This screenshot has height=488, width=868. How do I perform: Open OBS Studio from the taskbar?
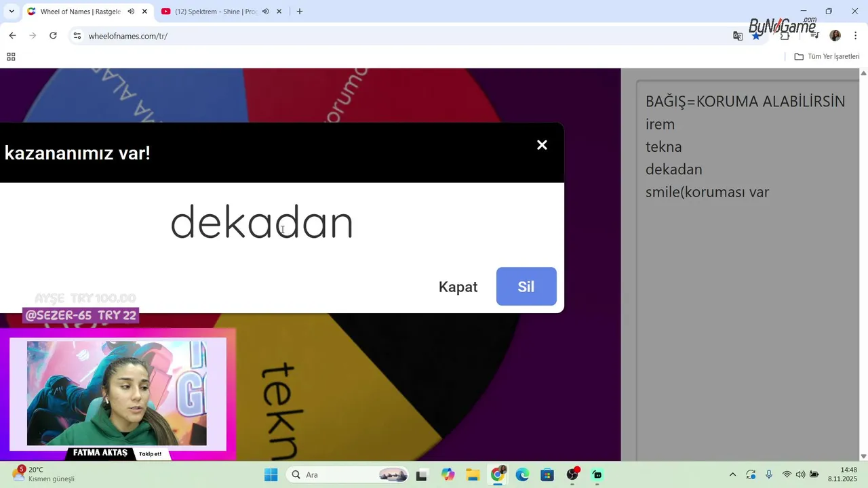572,474
